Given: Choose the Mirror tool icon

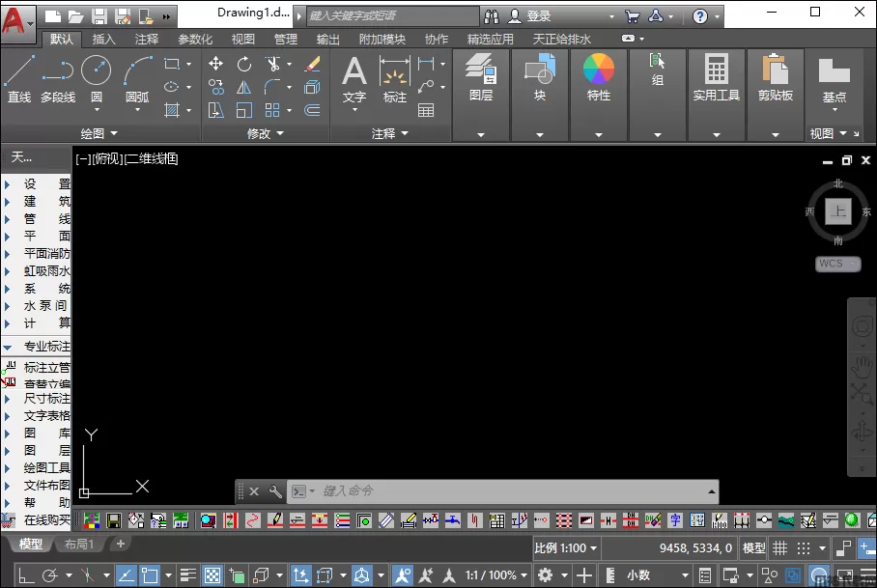Looking at the screenshot, I should pos(244,88).
